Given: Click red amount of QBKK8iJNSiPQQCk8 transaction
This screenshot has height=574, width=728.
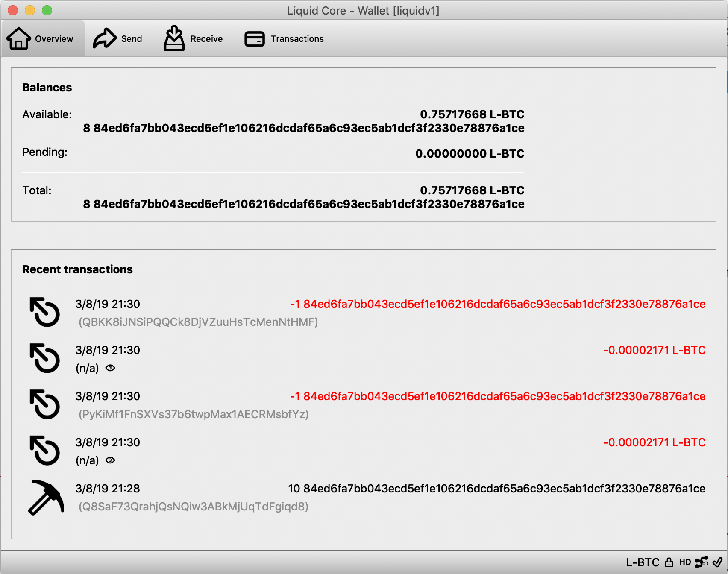Looking at the screenshot, I should coord(498,304).
